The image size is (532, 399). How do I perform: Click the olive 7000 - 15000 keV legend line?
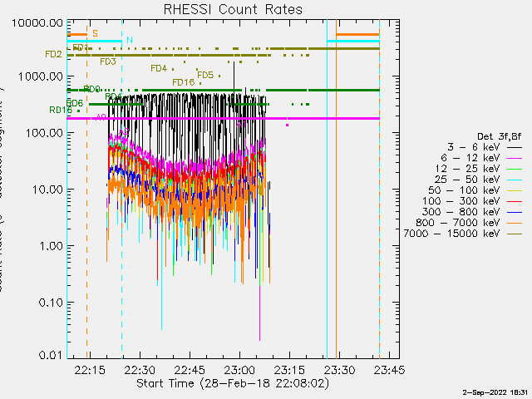point(515,234)
